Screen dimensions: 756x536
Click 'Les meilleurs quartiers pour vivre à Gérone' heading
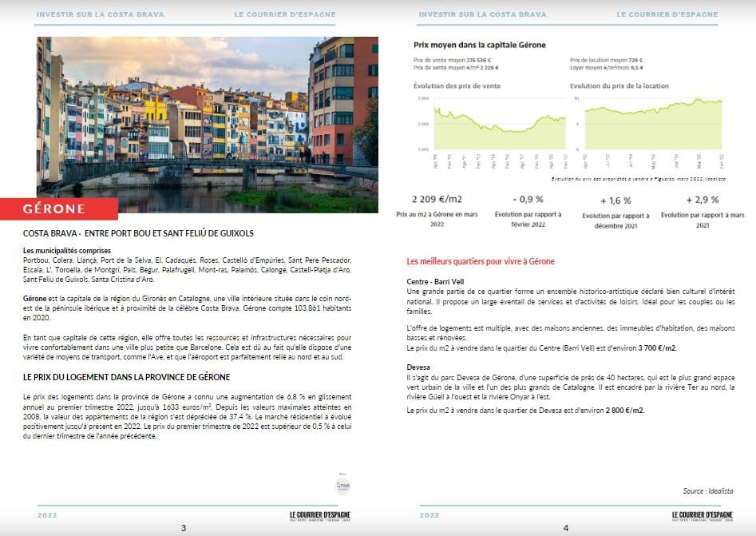(481, 261)
